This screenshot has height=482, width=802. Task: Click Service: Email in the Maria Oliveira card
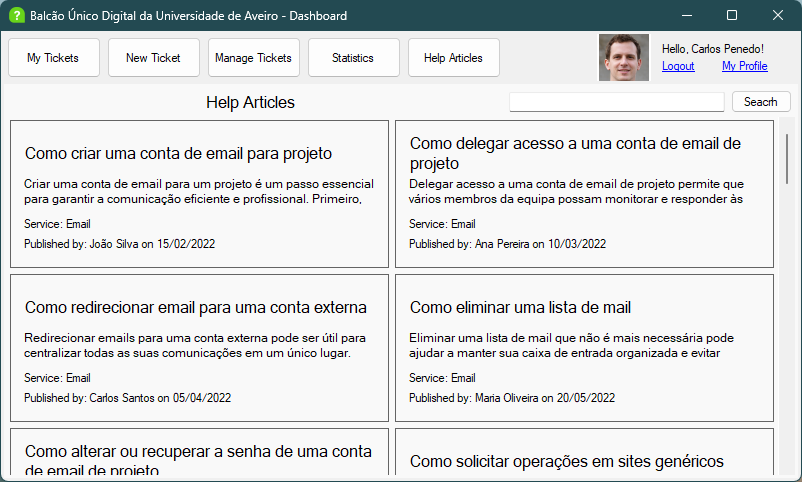pyautogui.click(x=442, y=378)
